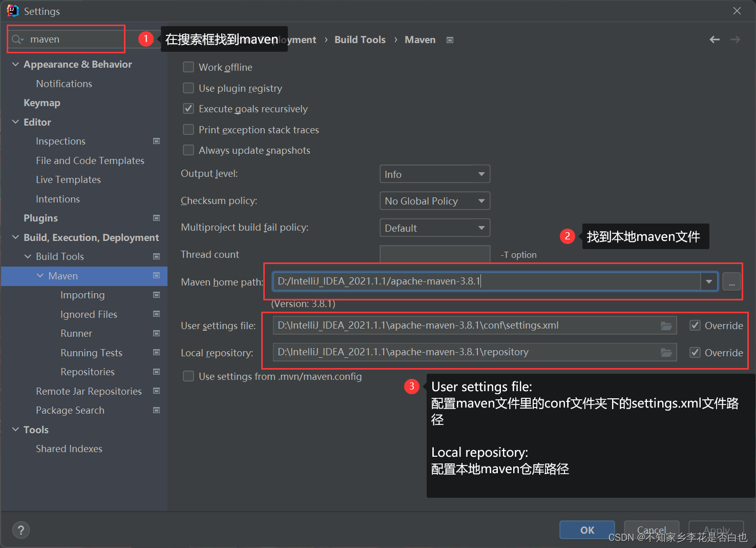The height and width of the screenshot is (548, 756).
Task: Open the Checksum policy dropdown
Action: 434,200
